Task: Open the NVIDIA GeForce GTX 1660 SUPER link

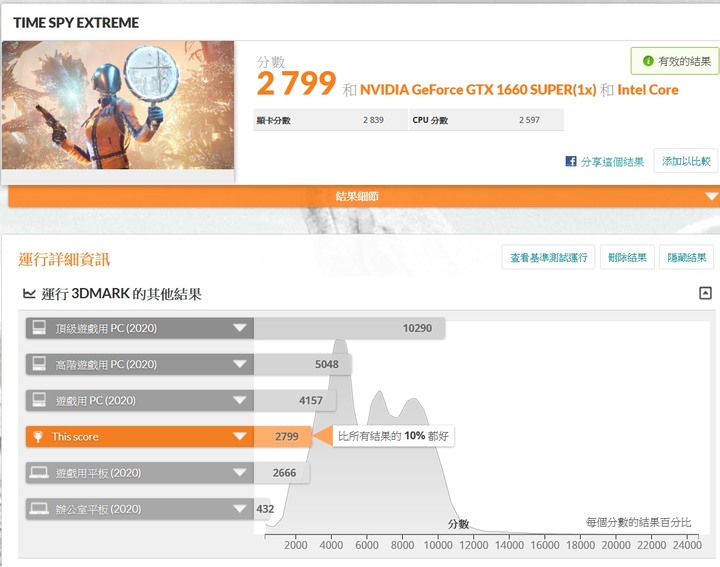Action: (x=478, y=90)
